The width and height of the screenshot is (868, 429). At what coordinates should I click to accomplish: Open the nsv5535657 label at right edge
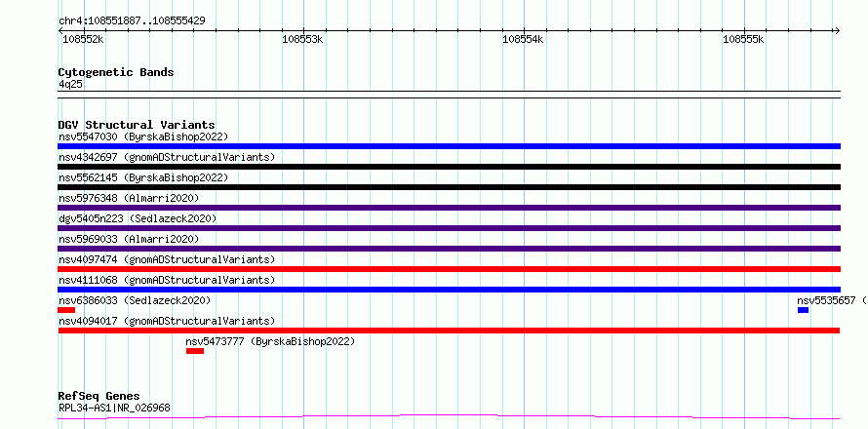(x=832, y=300)
